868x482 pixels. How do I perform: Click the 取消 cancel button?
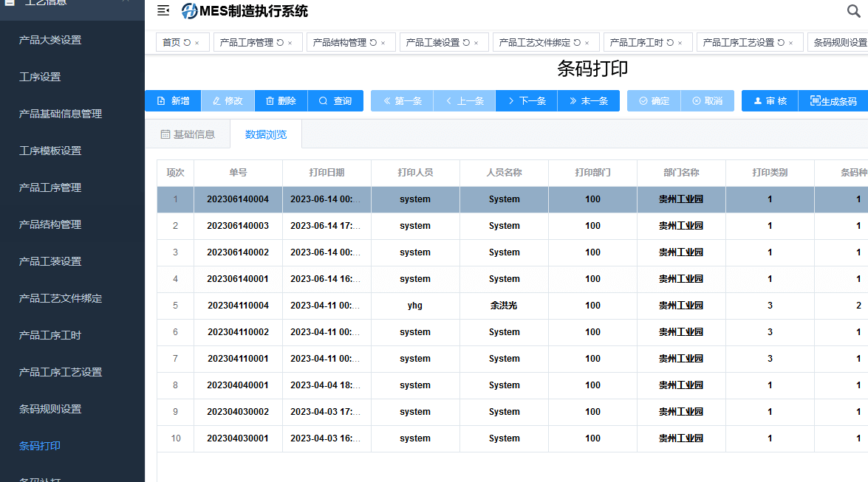pyautogui.click(x=708, y=100)
